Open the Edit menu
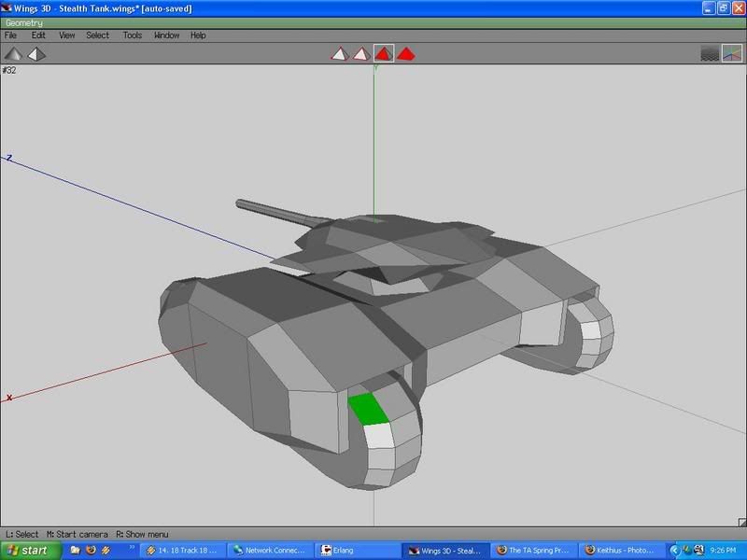This screenshot has width=747, height=560. tap(38, 35)
